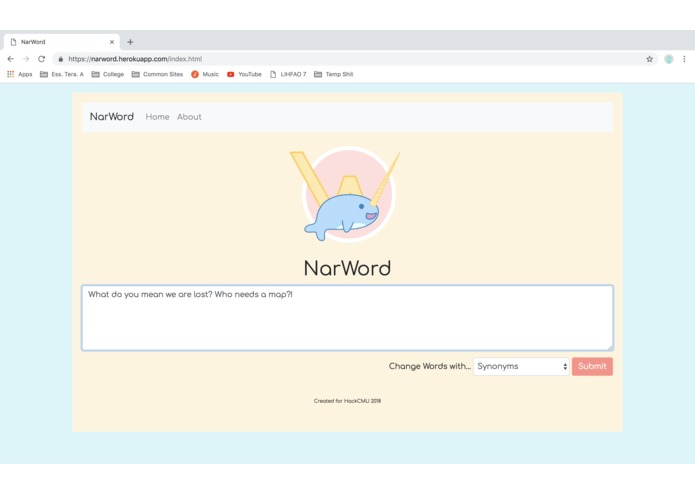This screenshot has height=494, width=695.
Task: Open the Music bookmark
Action: pyautogui.click(x=205, y=74)
